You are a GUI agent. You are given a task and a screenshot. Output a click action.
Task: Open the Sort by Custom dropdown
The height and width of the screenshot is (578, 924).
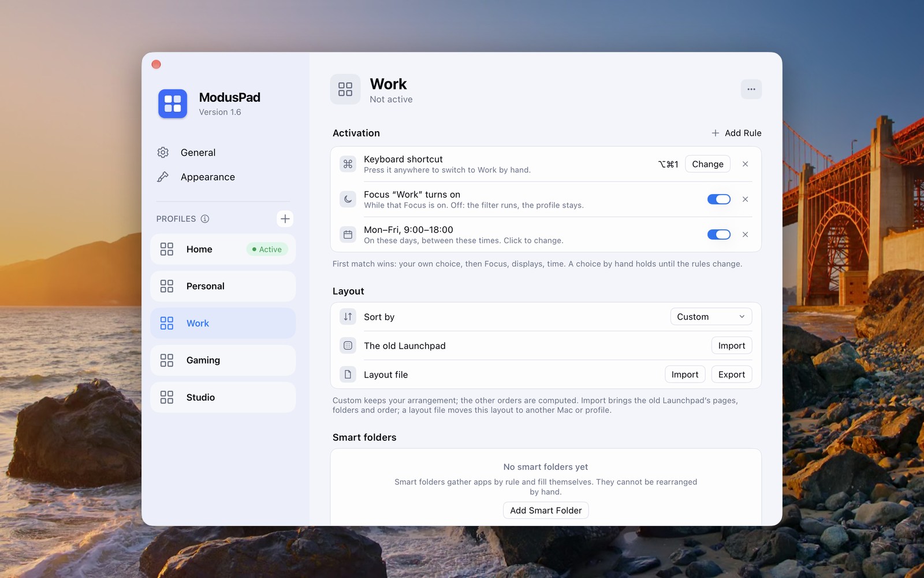coord(711,317)
